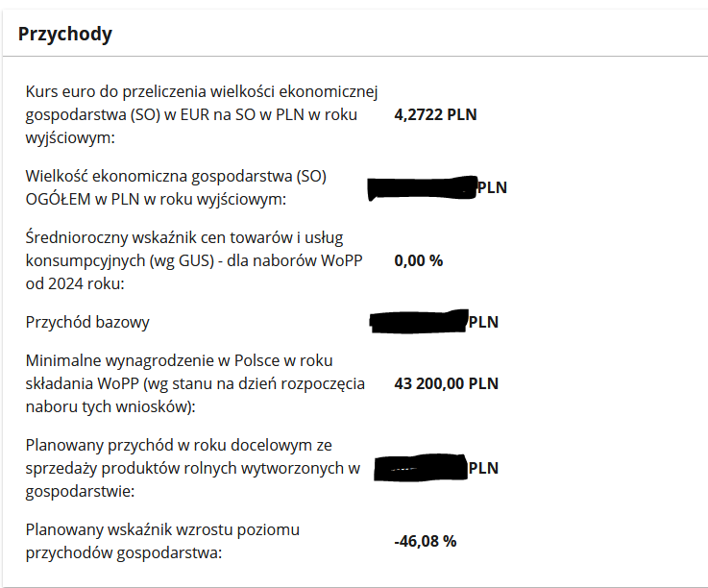Click the redacted Przychód bazowy value
Viewport: 708px width, 588px height.
click(x=419, y=322)
